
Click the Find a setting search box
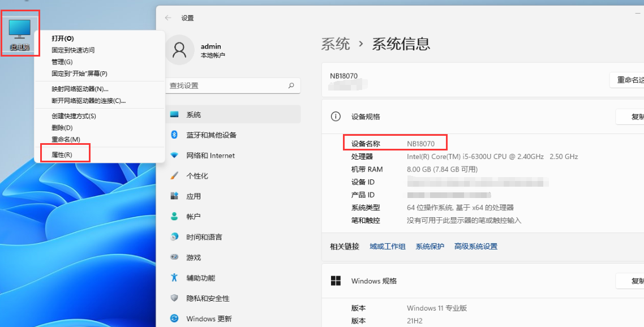[226, 85]
